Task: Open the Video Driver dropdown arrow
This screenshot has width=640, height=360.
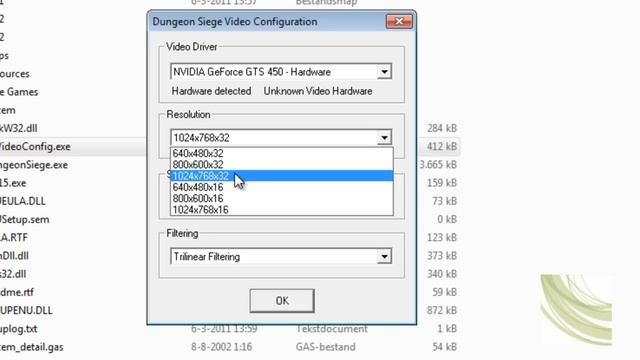Action: coord(384,72)
